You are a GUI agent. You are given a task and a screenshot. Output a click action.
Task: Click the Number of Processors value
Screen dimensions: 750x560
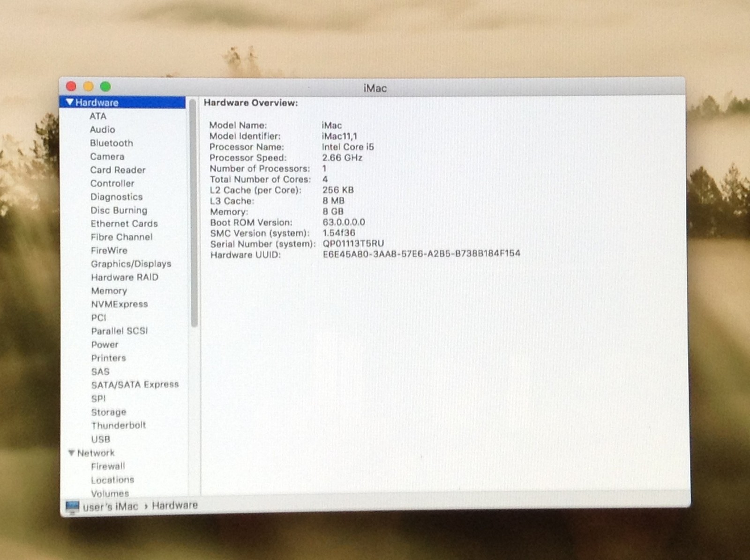324,168
